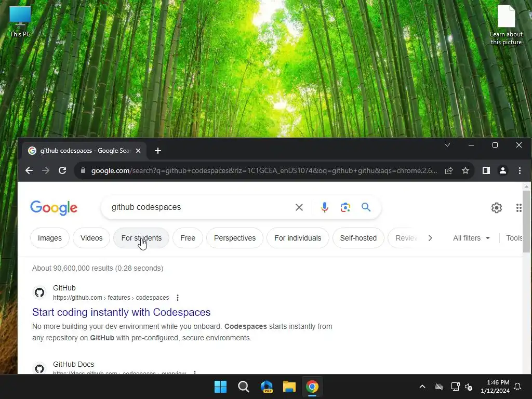Click the GitHub Docs result site name
The height and width of the screenshot is (399, 532).
74,364
